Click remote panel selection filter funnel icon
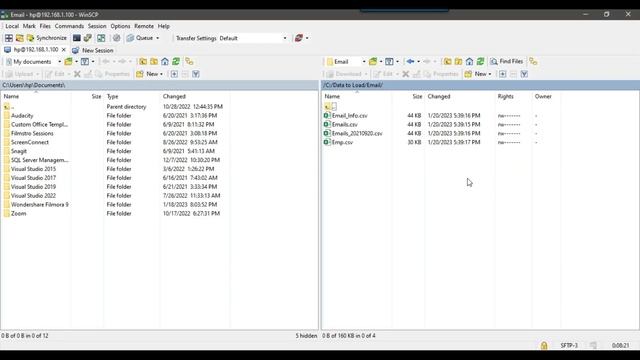The width and height of the screenshot is (640, 360). click(x=524, y=74)
